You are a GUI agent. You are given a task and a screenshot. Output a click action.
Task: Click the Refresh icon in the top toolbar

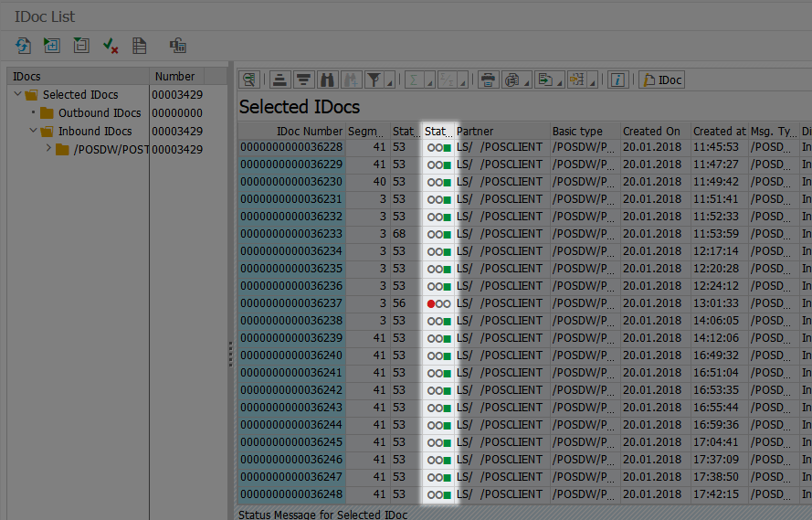pos(24,45)
